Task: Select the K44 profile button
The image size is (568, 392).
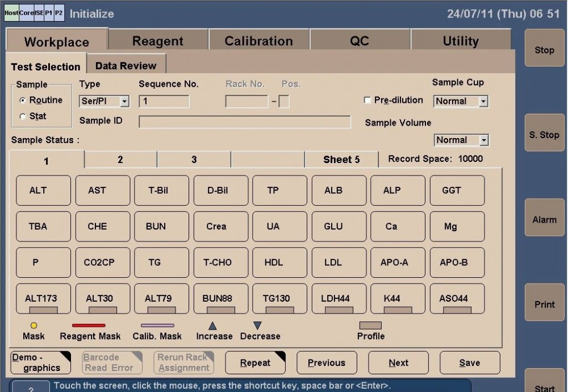Action: [x=398, y=298]
